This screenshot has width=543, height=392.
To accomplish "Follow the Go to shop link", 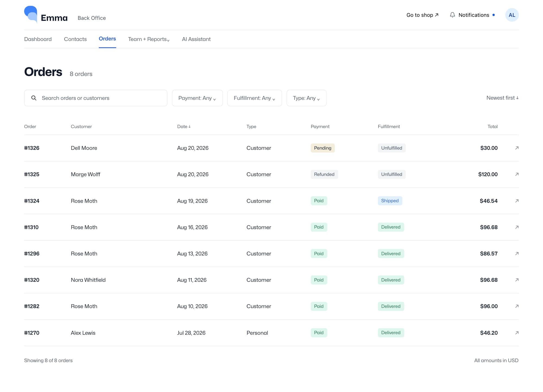I will [x=422, y=15].
